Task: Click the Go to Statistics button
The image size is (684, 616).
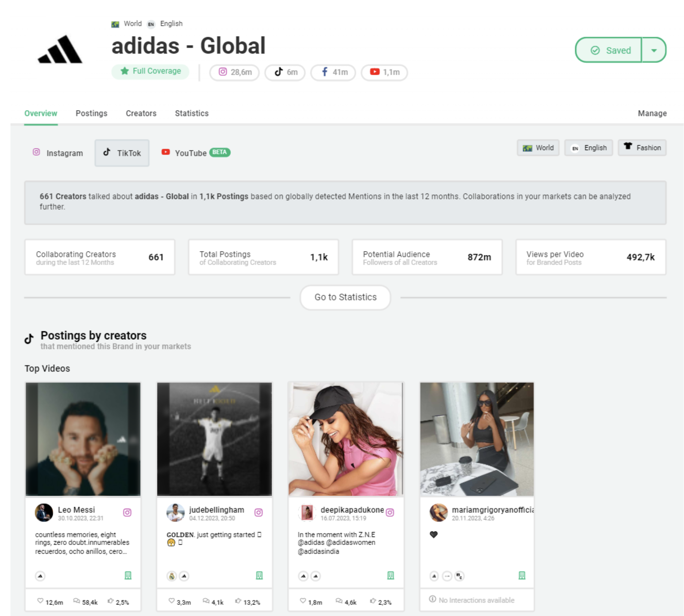Action: 345,297
